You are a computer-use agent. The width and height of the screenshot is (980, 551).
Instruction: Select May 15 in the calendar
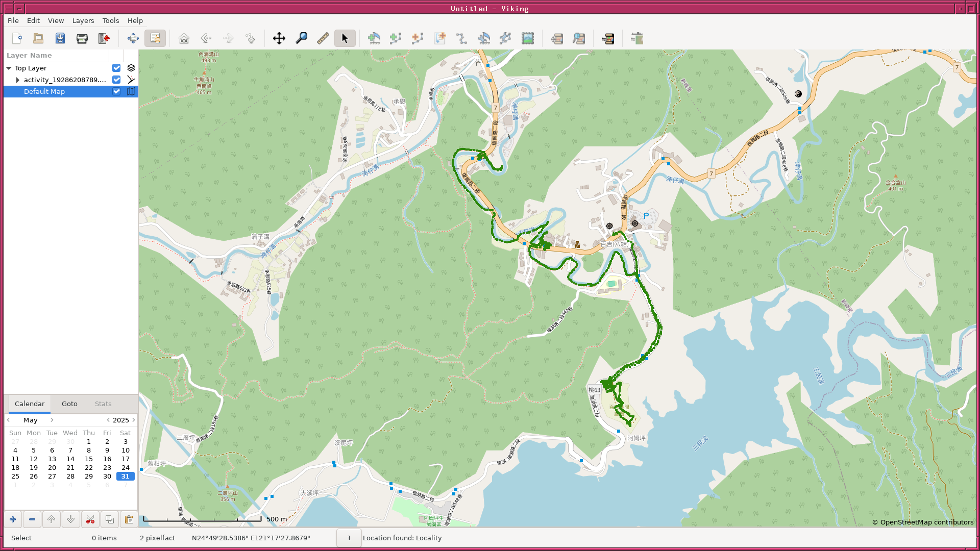pos(89,459)
